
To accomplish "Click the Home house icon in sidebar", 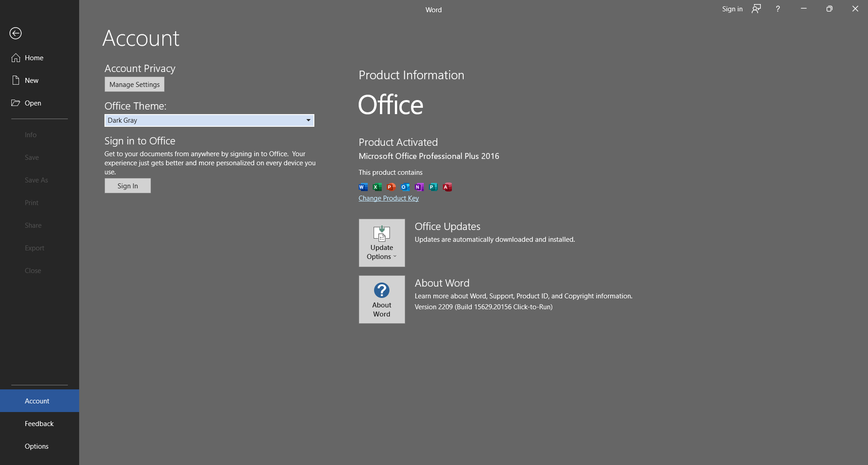I will [16, 58].
